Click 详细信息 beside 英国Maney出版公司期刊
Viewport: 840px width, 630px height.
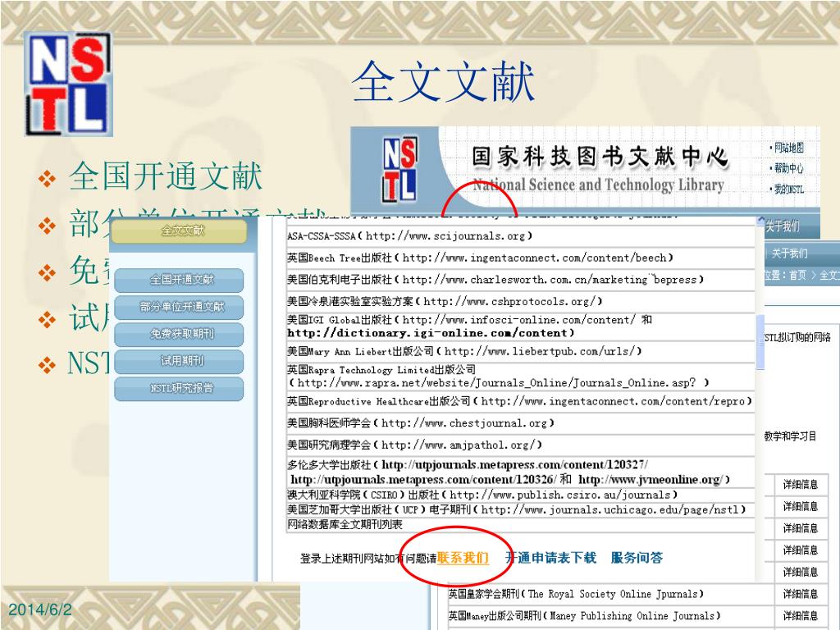point(801,616)
